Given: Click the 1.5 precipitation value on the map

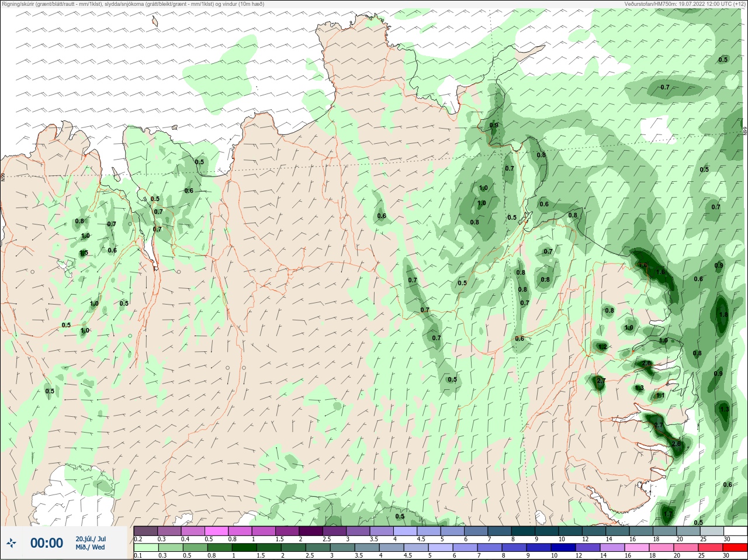Looking at the screenshot, I should [x=84, y=253].
